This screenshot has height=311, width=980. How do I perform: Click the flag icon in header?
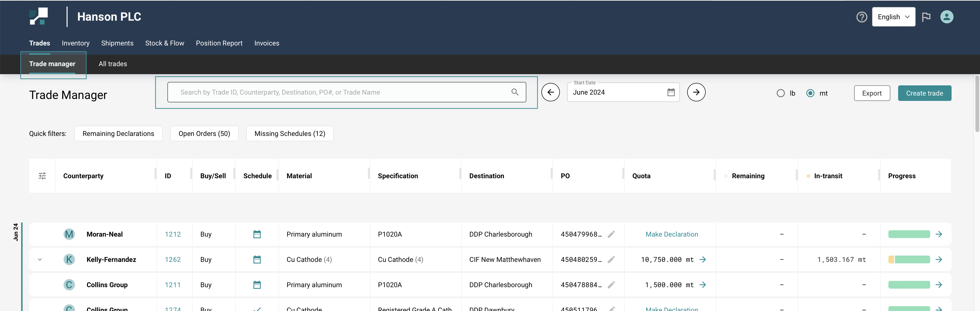tap(926, 17)
